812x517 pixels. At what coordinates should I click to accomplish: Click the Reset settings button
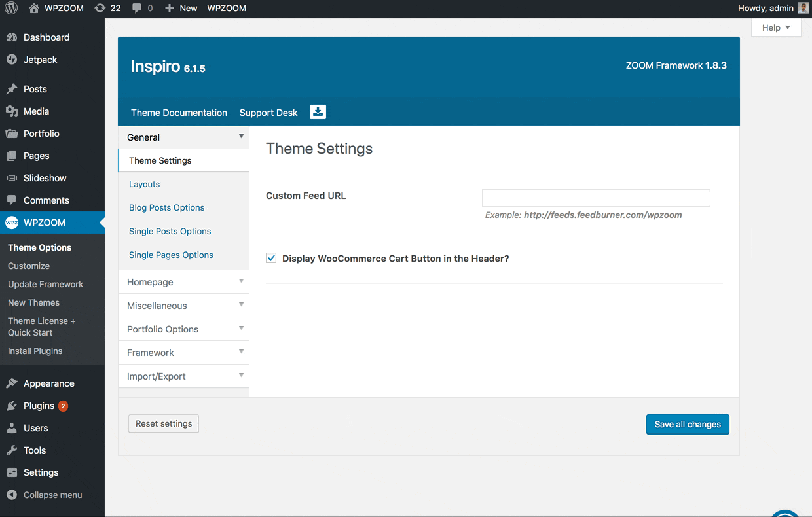pos(164,423)
